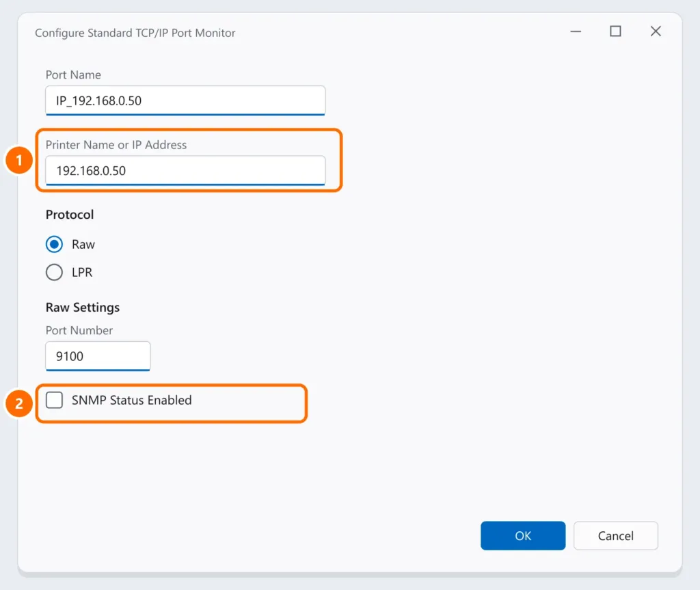Screen dimensions: 700x590
Task: Minimize the port monitor dialog
Action: pos(576,31)
